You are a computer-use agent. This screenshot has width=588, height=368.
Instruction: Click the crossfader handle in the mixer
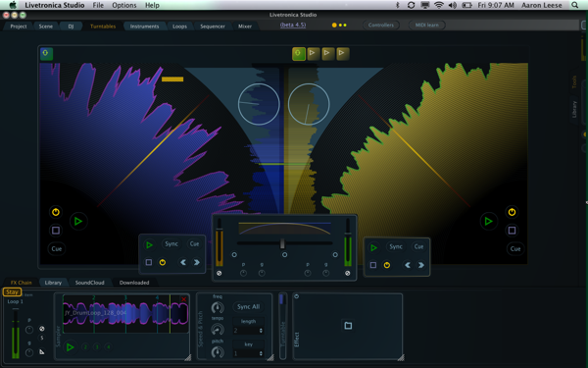(282, 243)
